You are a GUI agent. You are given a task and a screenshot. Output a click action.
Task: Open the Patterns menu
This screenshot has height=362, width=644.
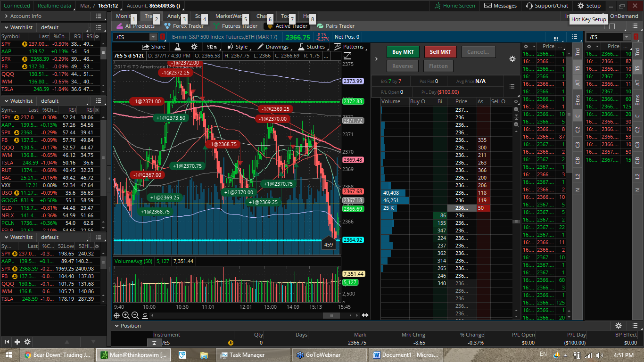[x=349, y=47]
